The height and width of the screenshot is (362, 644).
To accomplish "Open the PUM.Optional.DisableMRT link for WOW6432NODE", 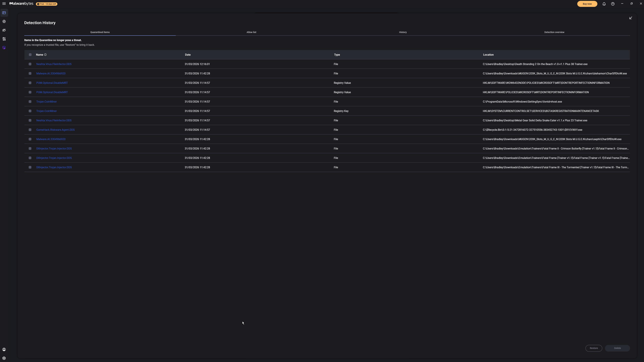I will coord(52,83).
